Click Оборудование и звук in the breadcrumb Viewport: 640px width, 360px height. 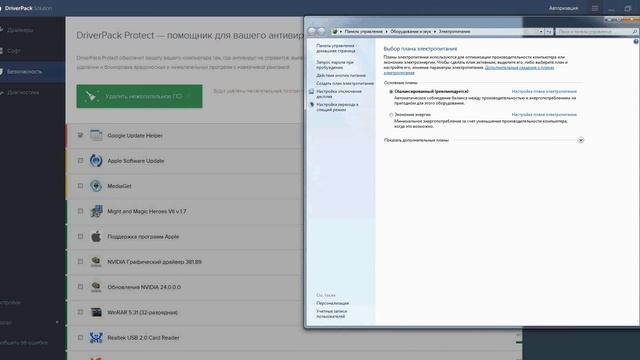(410, 31)
